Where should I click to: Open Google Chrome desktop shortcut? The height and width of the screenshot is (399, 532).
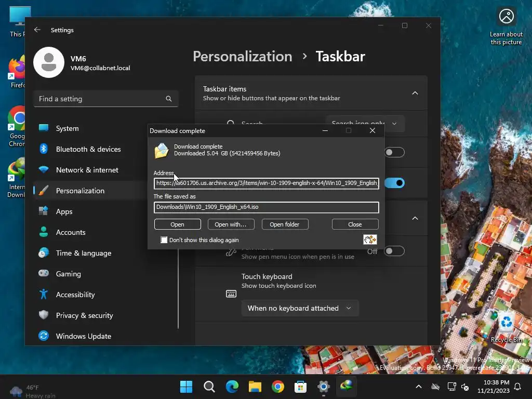(17, 127)
